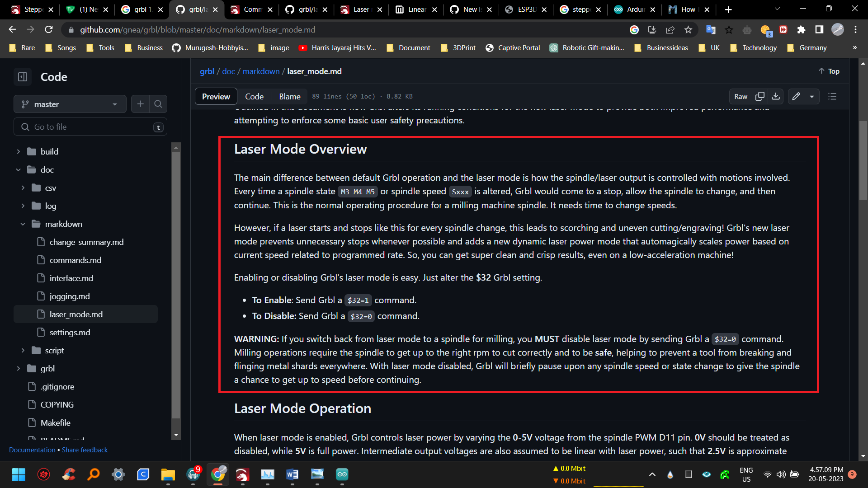Bookmark this page with star icon
Viewport: 868px width, 488px height.
(688, 30)
